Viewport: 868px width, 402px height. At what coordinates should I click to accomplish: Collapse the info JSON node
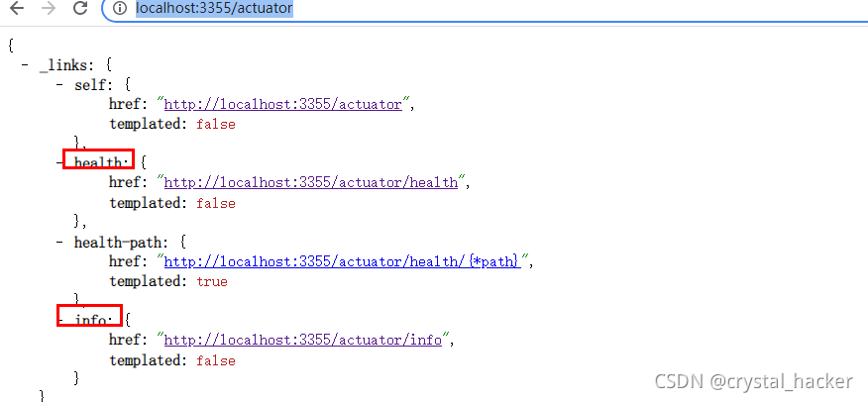point(59,320)
